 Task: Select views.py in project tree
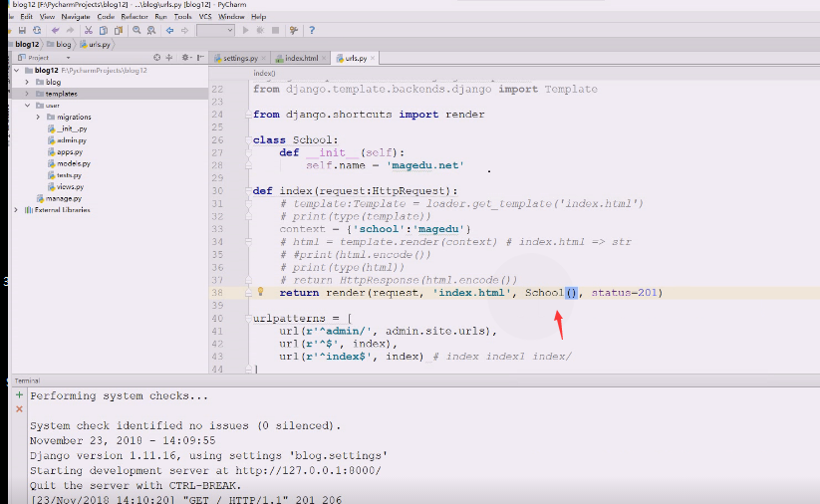pyautogui.click(x=66, y=186)
